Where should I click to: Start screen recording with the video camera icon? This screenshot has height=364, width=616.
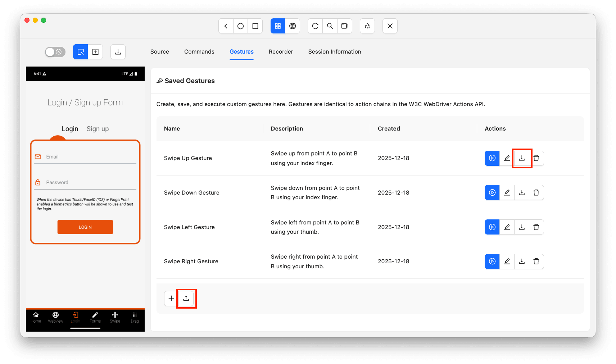pyautogui.click(x=345, y=26)
